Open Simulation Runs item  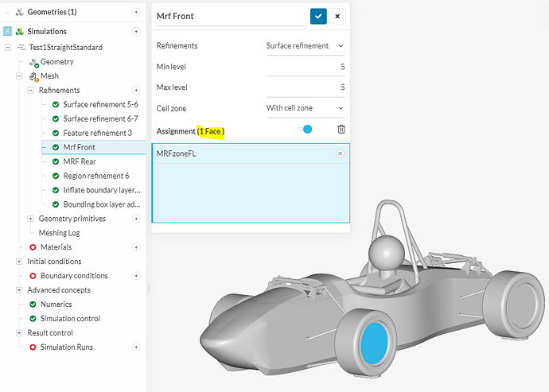click(67, 347)
